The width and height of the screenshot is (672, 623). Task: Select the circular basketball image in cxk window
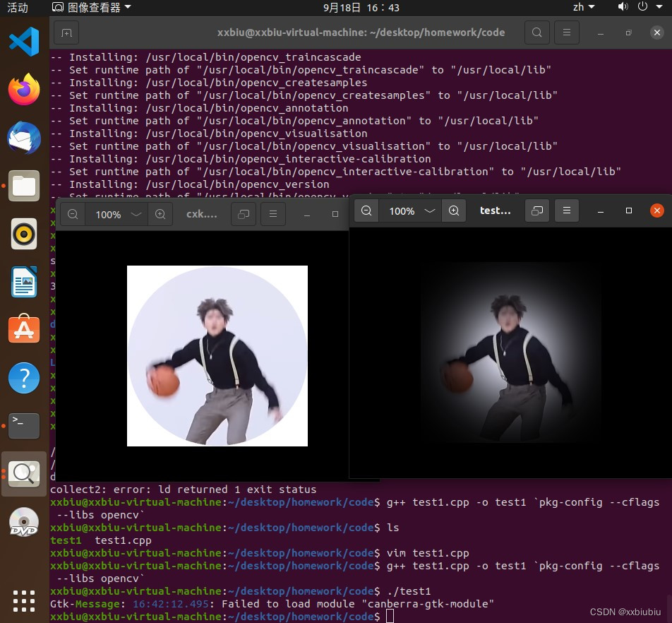(217, 356)
